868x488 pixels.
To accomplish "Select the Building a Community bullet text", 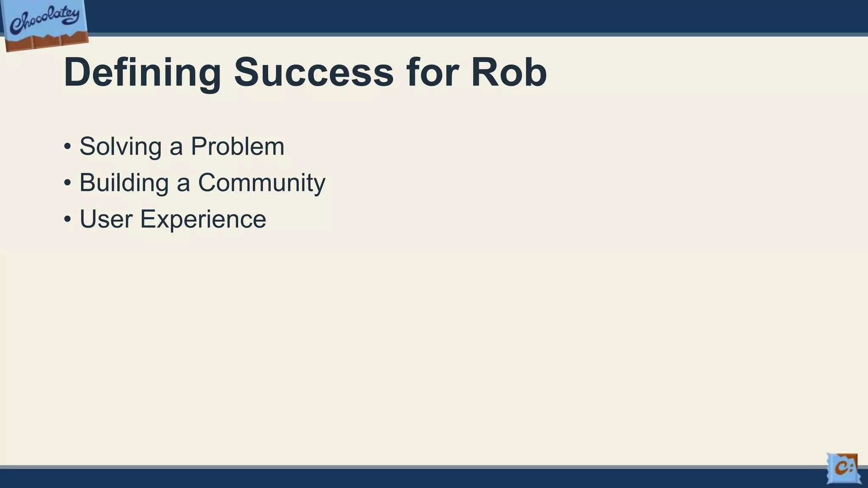I will [203, 183].
